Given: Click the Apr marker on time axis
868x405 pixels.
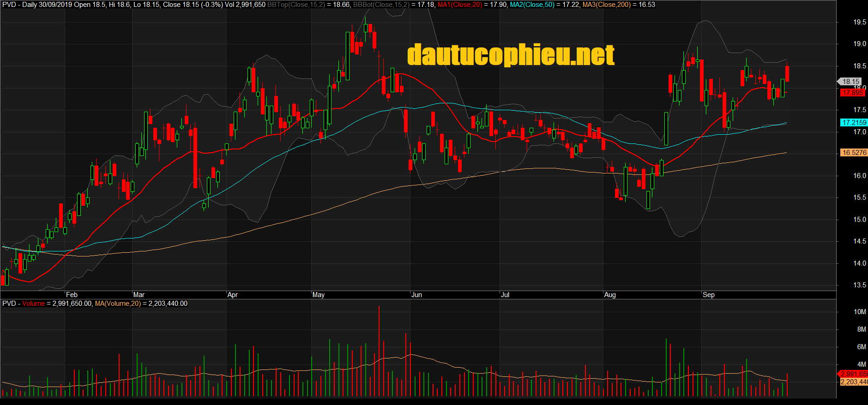Looking at the screenshot, I should point(233,295).
